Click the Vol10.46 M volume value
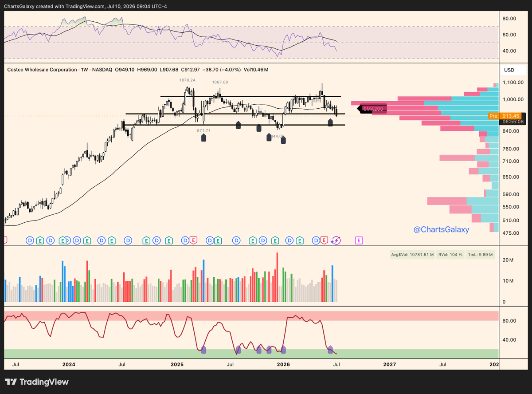 click(x=256, y=70)
